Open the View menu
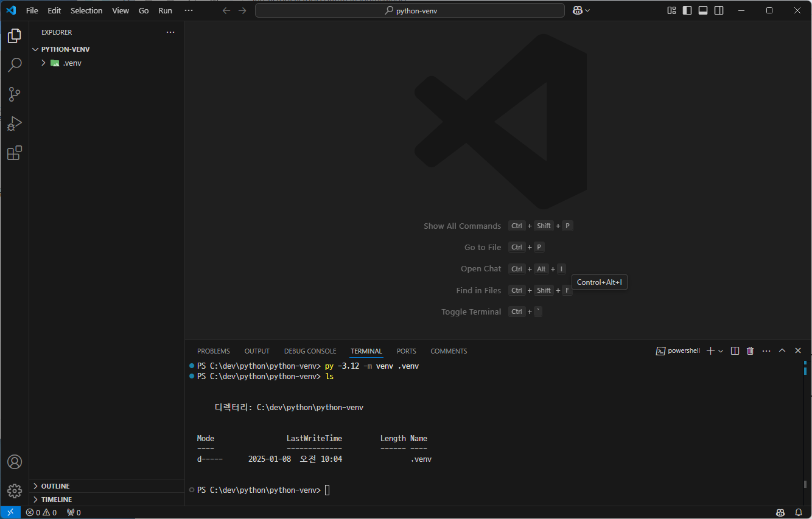This screenshot has width=812, height=519. tap(121, 10)
